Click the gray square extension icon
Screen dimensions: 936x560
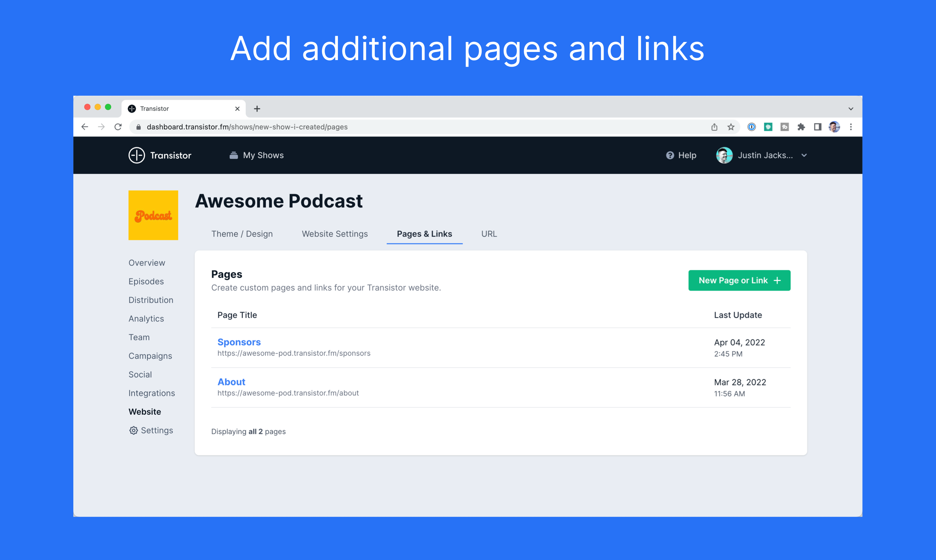785,127
